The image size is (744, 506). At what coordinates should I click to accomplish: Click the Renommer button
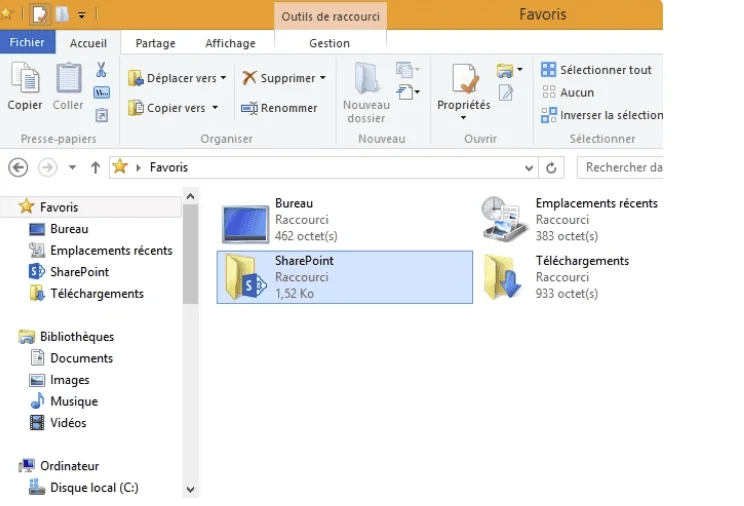[x=279, y=108]
